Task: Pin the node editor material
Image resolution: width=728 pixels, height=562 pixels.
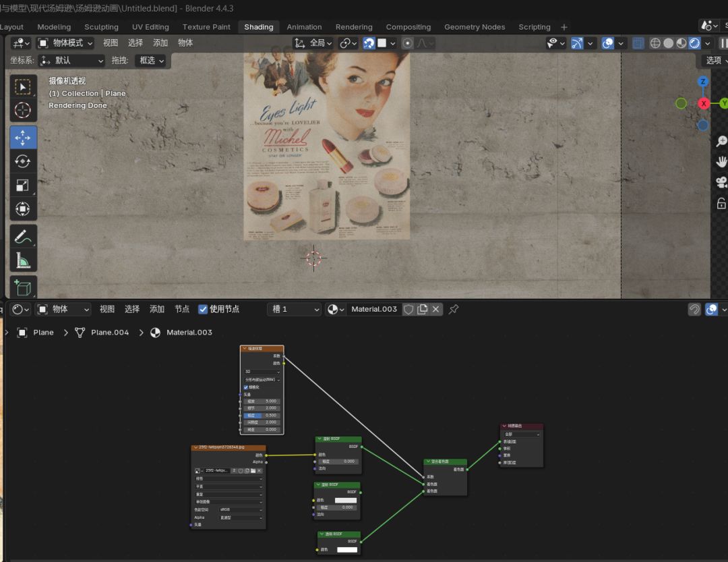Action: pos(454,309)
